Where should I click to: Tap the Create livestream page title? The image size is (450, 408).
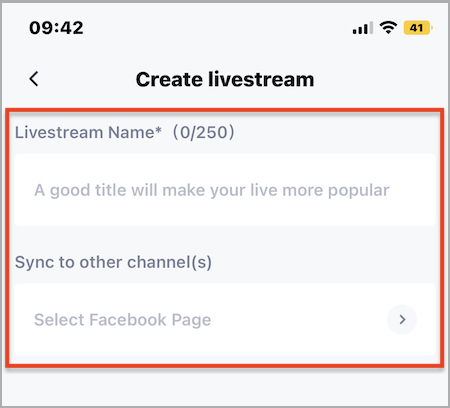[225, 79]
